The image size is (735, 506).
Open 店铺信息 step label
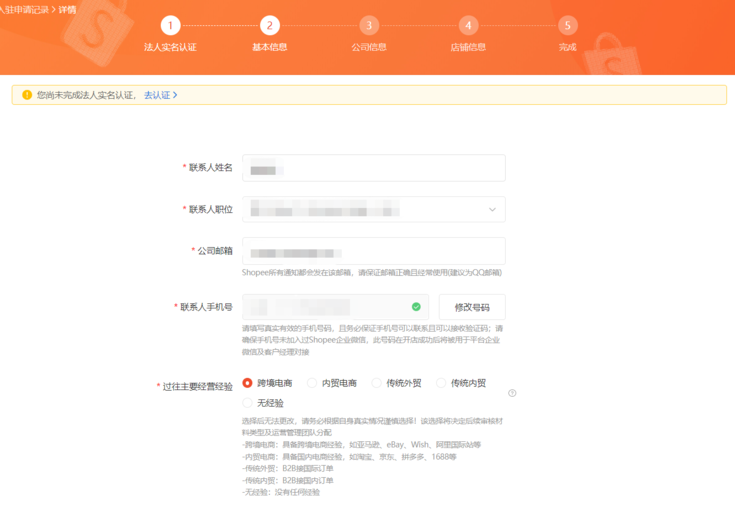[x=468, y=47]
